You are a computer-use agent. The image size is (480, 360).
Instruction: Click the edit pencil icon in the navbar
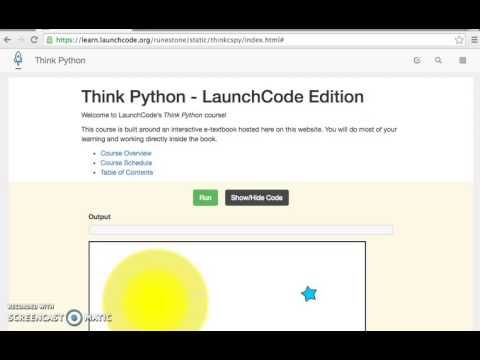tap(417, 60)
